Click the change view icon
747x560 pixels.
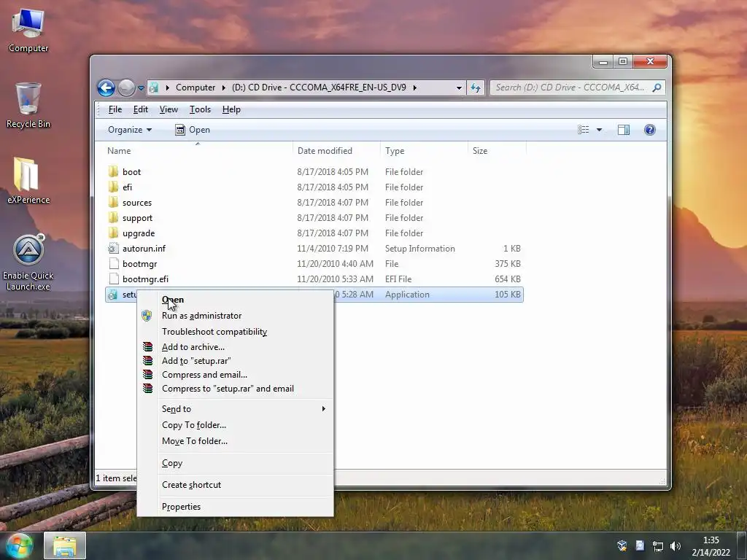point(583,130)
